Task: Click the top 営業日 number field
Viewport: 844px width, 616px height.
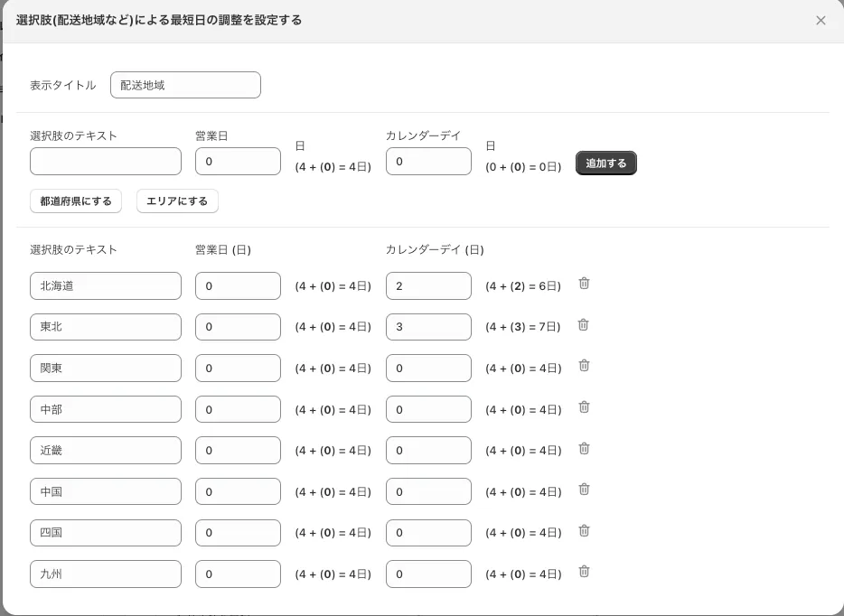Action: coord(238,162)
